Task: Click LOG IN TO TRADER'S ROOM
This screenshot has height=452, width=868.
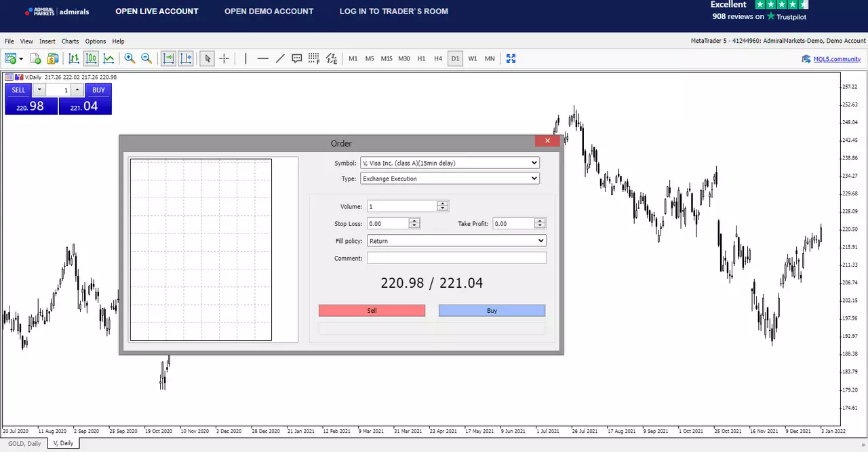Action: pos(394,12)
